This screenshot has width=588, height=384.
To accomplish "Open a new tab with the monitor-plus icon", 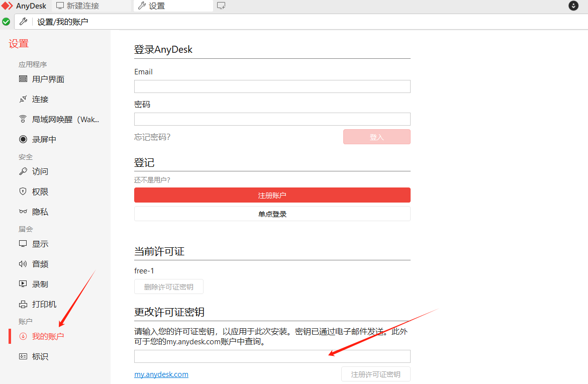I will tap(221, 6).
